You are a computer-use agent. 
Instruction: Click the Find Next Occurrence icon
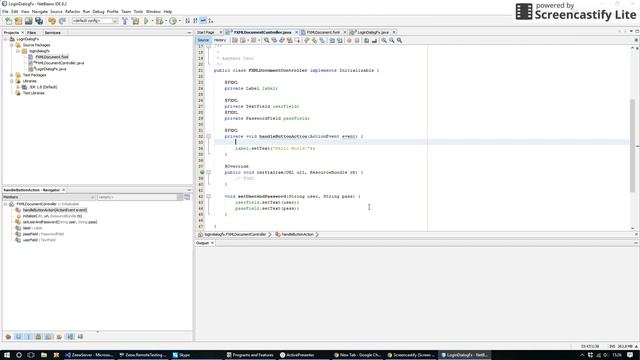point(282,40)
